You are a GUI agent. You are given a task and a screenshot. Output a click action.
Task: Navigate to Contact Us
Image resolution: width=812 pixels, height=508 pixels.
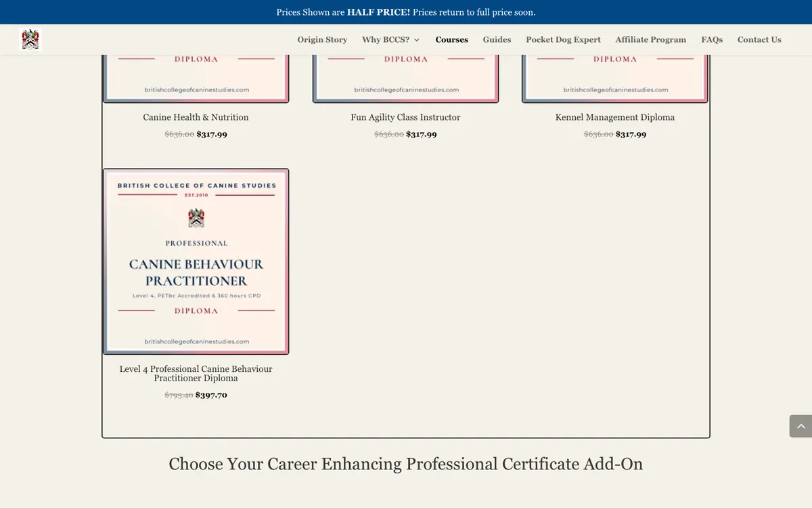coord(759,40)
